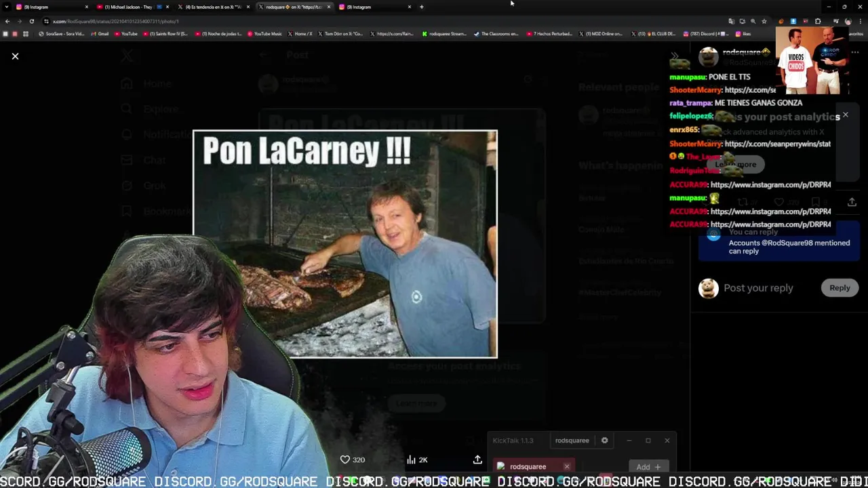Go back with browser back arrow
Image resolution: width=868 pixels, height=488 pixels.
click(x=7, y=21)
